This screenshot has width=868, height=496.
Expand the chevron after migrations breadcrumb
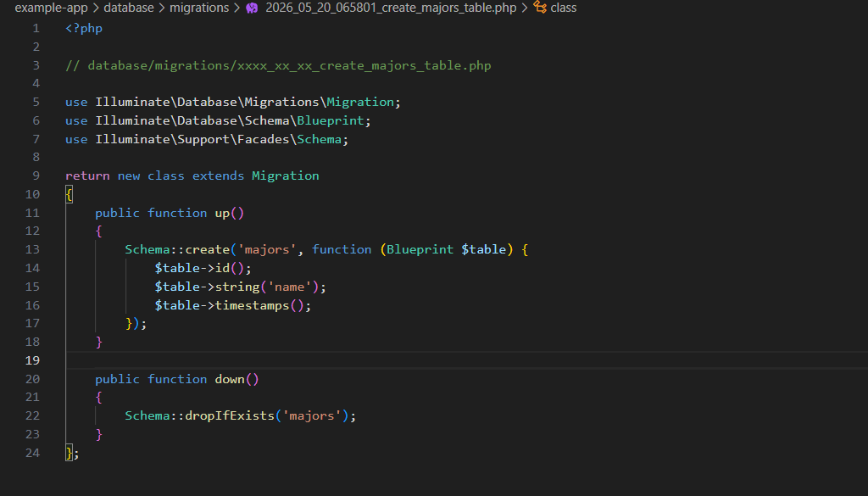pyautogui.click(x=237, y=8)
